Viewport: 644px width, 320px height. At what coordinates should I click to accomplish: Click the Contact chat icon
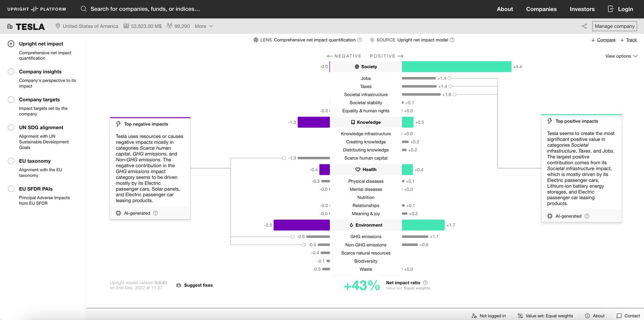[619, 316]
